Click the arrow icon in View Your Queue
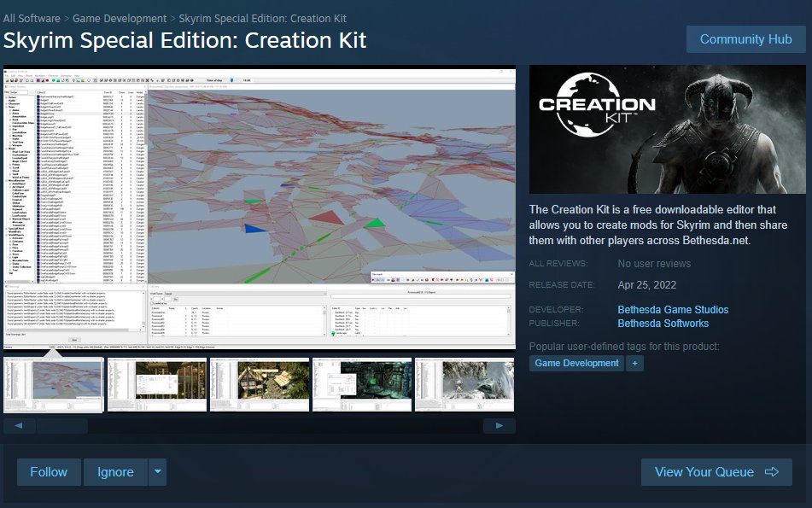Screen dimensions: 812x508 772,472
